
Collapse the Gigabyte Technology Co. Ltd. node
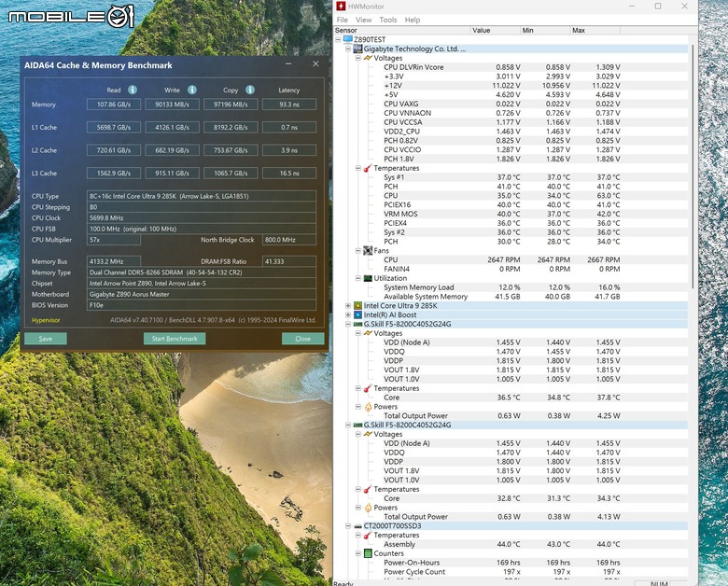click(x=348, y=49)
